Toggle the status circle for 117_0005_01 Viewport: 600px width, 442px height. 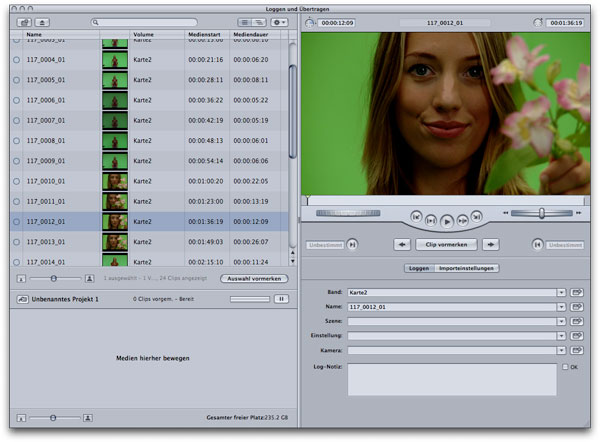pyautogui.click(x=16, y=80)
